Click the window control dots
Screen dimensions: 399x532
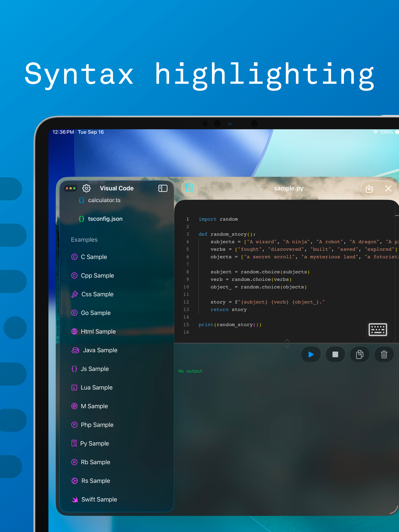pyautogui.click(x=71, y=188)
